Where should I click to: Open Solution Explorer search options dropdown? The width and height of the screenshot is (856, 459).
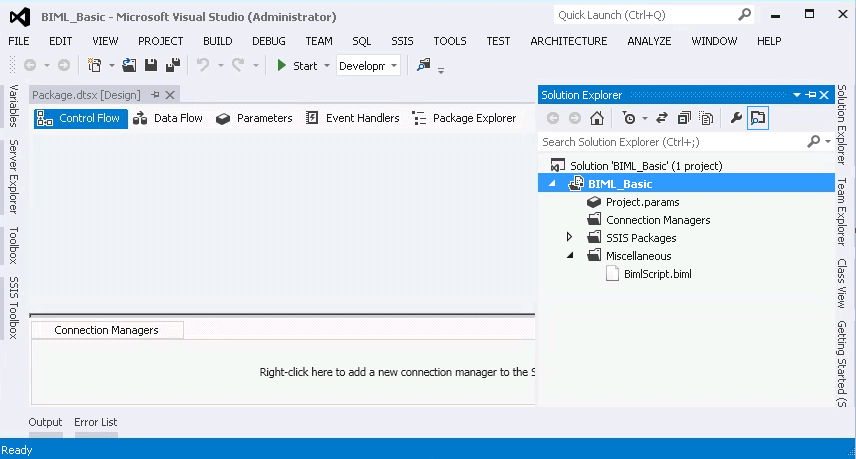[828, 142]
